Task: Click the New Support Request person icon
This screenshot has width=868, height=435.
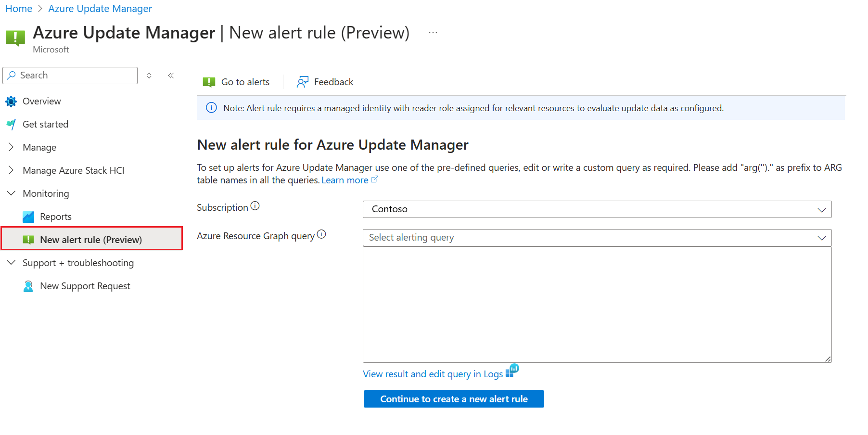Action: click(x=28, y=286)
